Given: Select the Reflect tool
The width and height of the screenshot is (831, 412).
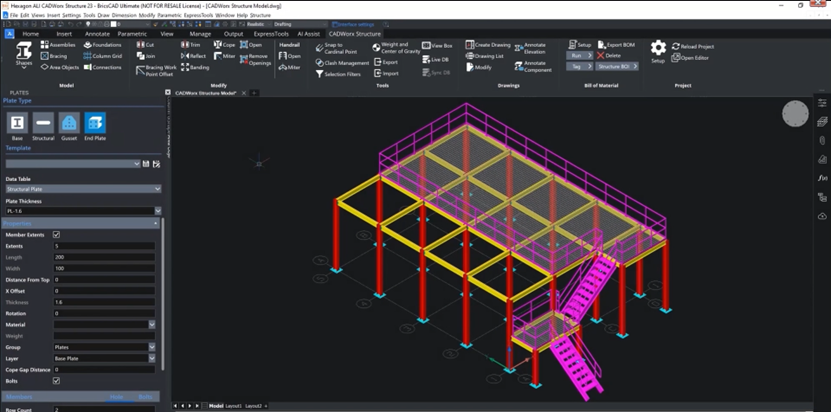Looking at the screenshot, I should [193, 56].
